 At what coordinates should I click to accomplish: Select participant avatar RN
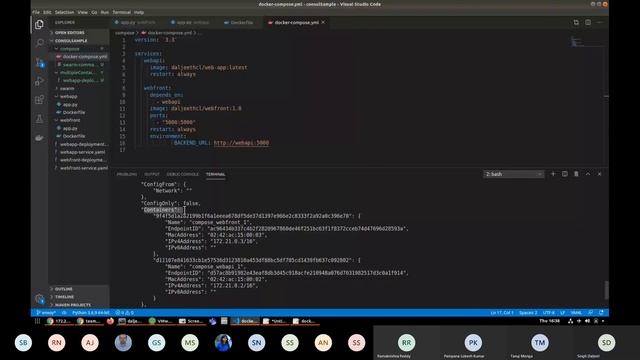(x=56, y=343)
